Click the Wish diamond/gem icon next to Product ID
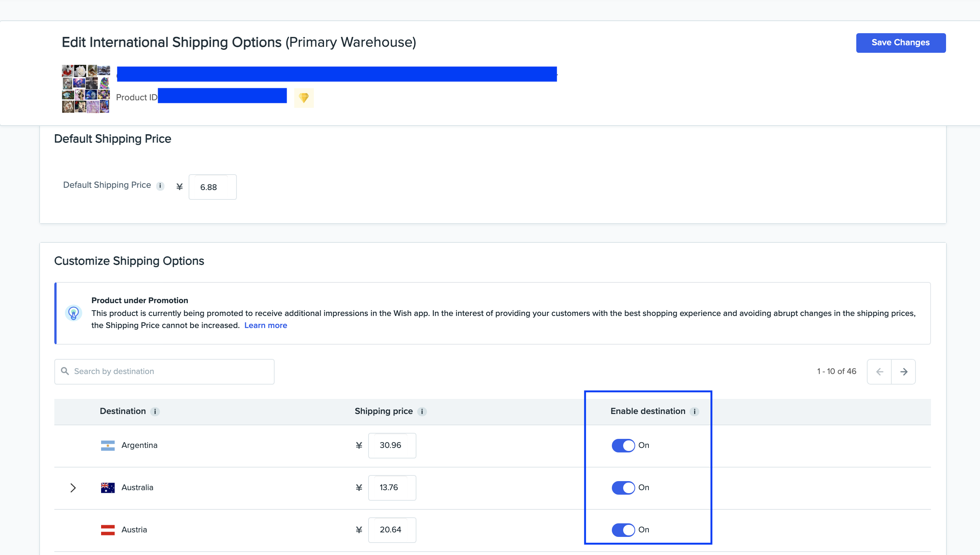Viewport: 980px width, 555px height. click(x=304, y=98)
